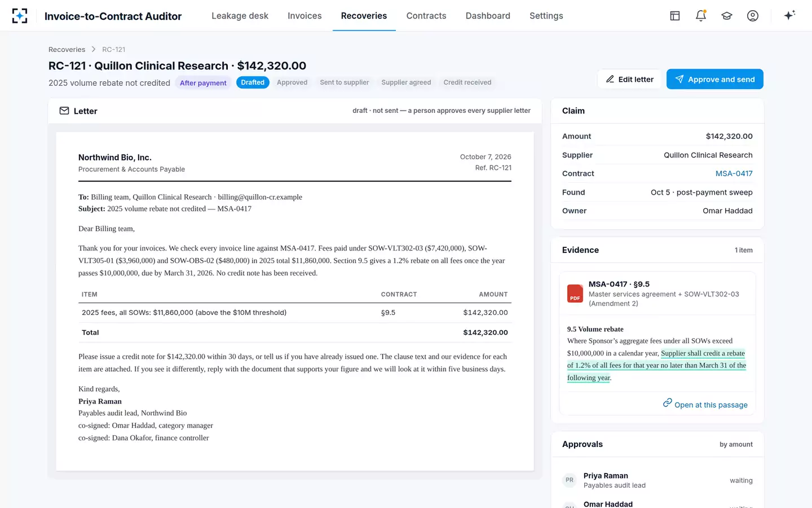812x508 pixels.
Task: Select the Supplier agreed status step
Action: point(406,82)
